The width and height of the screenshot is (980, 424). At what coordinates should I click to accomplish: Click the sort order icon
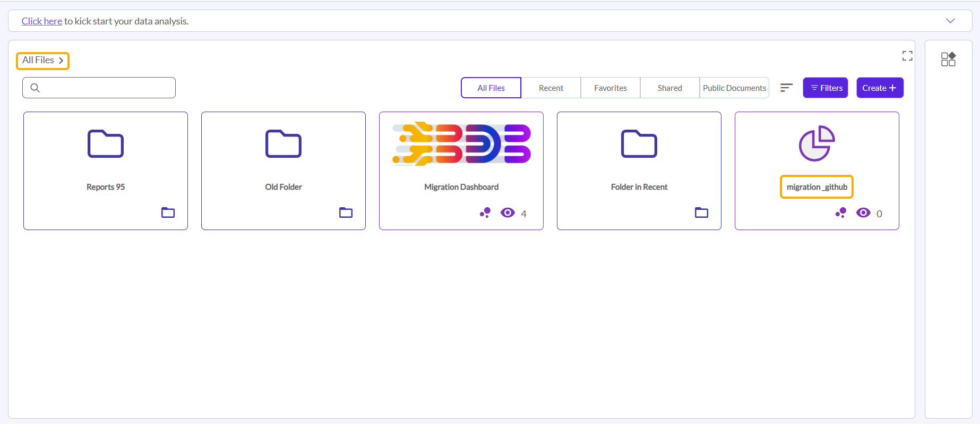pyautogui.click(x=786, y=88)
